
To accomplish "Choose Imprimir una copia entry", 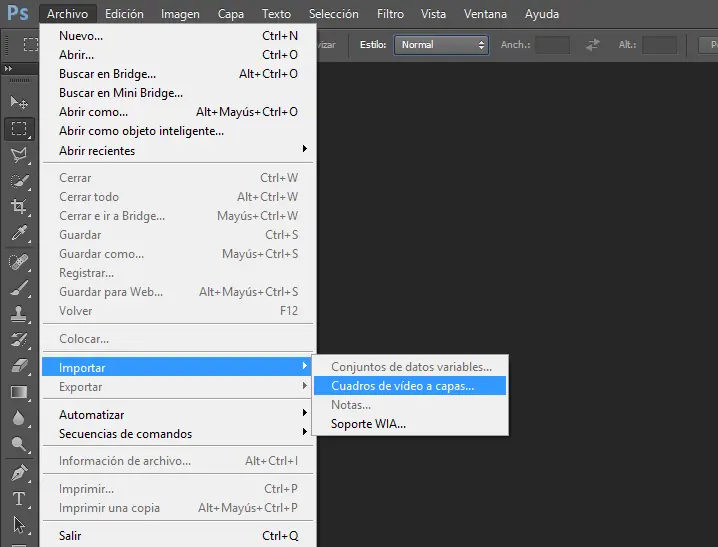I will (x=178, y=508).
